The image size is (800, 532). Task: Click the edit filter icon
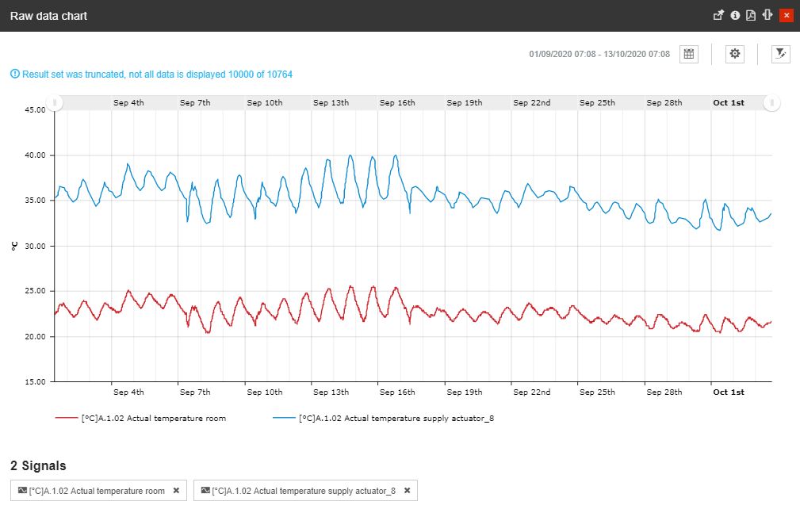tap(781, 54)
